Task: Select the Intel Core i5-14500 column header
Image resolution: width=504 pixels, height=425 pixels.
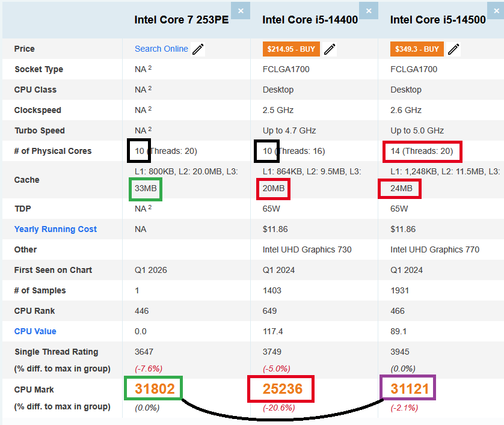Action: (x=438, y=20)
